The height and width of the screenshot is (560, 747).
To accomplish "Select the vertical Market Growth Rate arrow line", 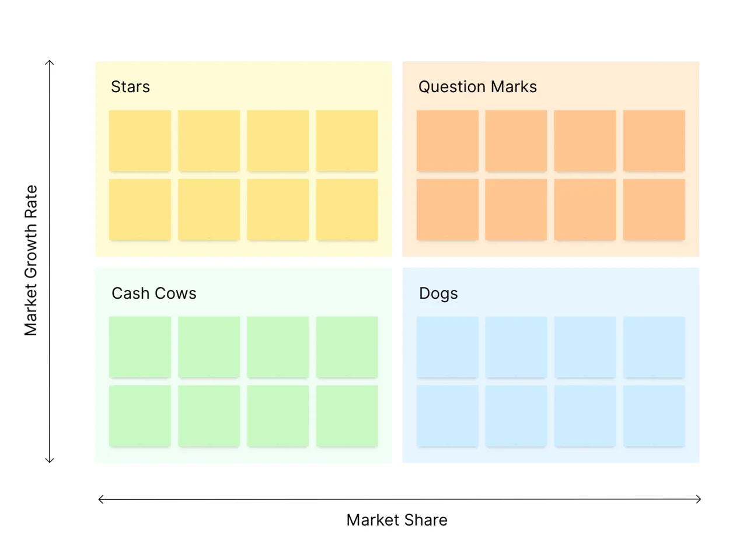I will click(50, 261).
